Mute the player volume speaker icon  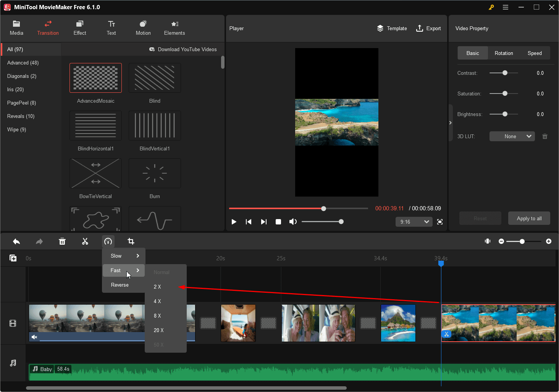pyautogui.click(x=293, y=222)
